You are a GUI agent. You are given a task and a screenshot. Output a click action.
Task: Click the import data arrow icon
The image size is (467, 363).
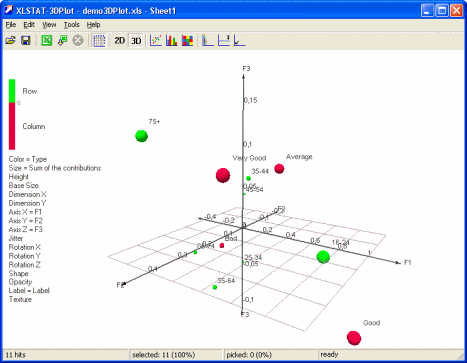[62, 41]
